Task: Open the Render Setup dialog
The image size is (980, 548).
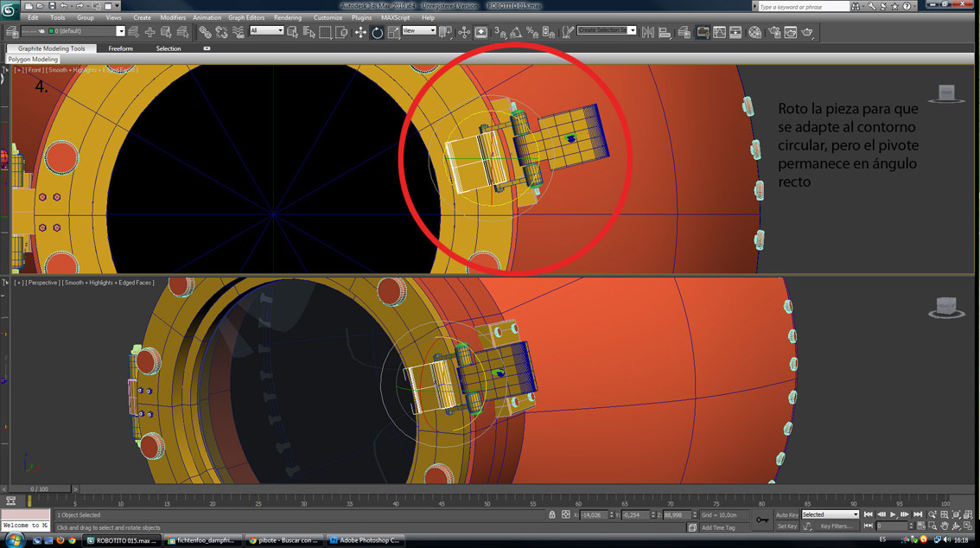Action: [x=774, y=32]
